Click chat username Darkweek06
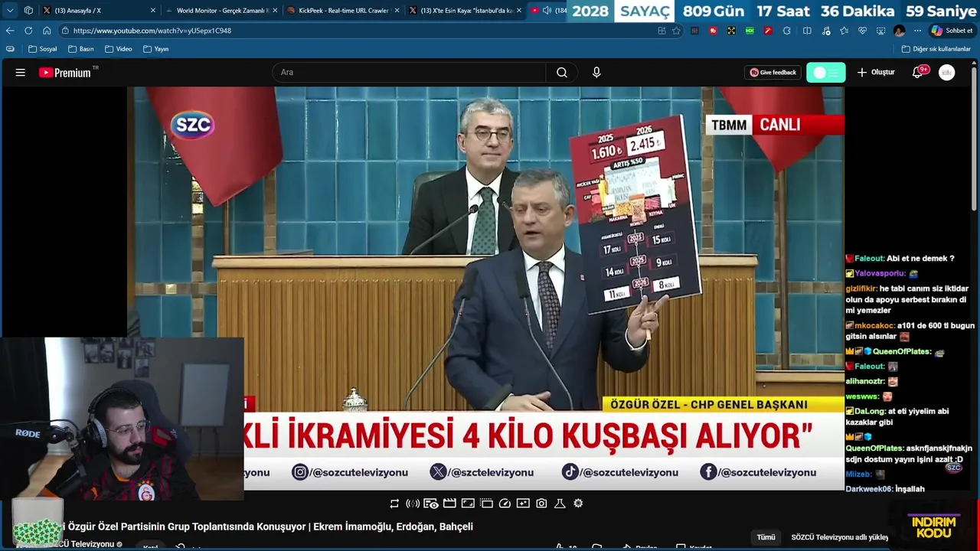This screenshot has height=551, width=980. pyautogui.click(x=867, y=489)
